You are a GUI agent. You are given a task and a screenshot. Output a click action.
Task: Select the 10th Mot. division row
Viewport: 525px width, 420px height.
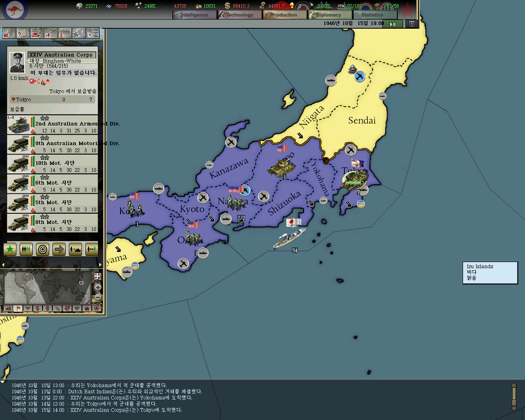(53, 164)
